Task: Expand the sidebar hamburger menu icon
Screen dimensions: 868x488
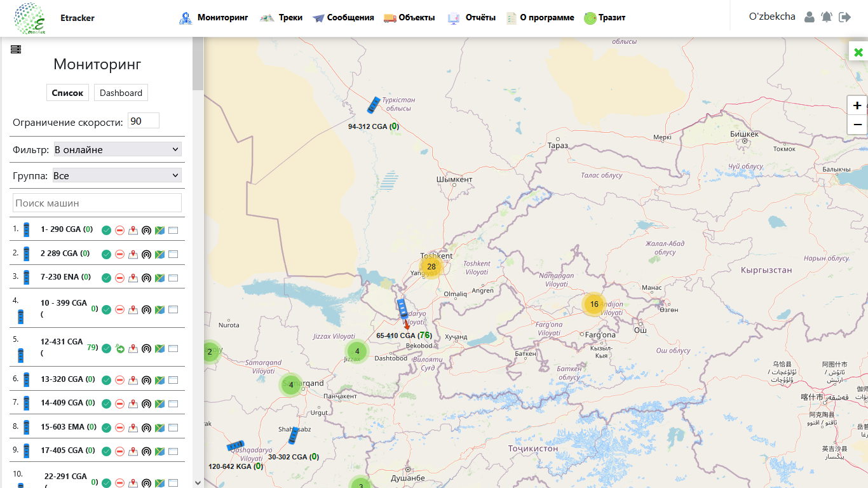Action: coord(16,50)
